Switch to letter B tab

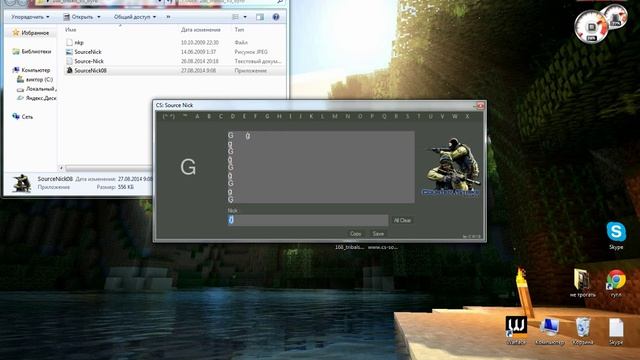pos(209,116)
